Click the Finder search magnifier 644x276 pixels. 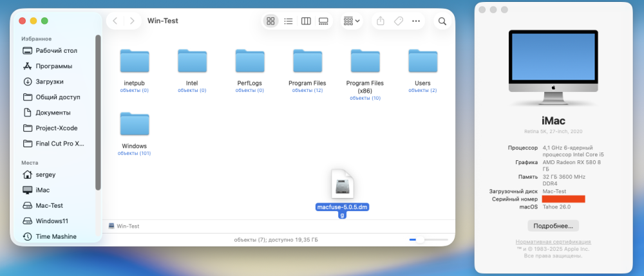tap(442, 21)
